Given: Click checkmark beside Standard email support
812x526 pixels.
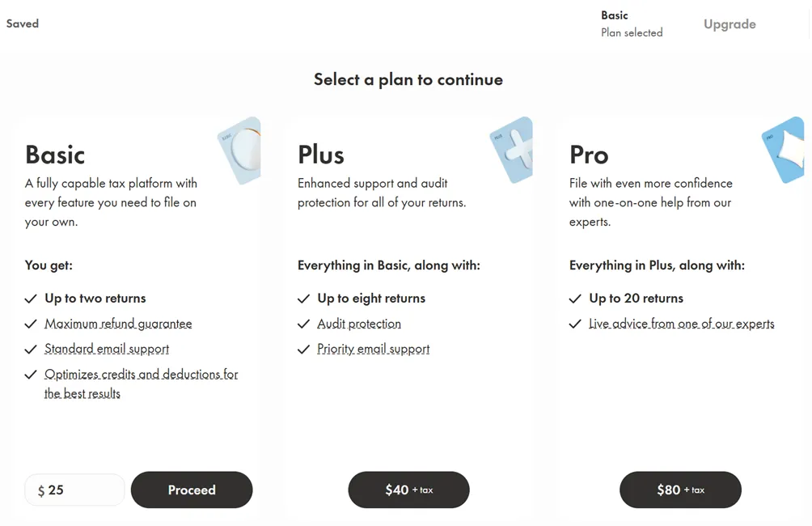Looking at the screenshot, I should click(31, 350).
